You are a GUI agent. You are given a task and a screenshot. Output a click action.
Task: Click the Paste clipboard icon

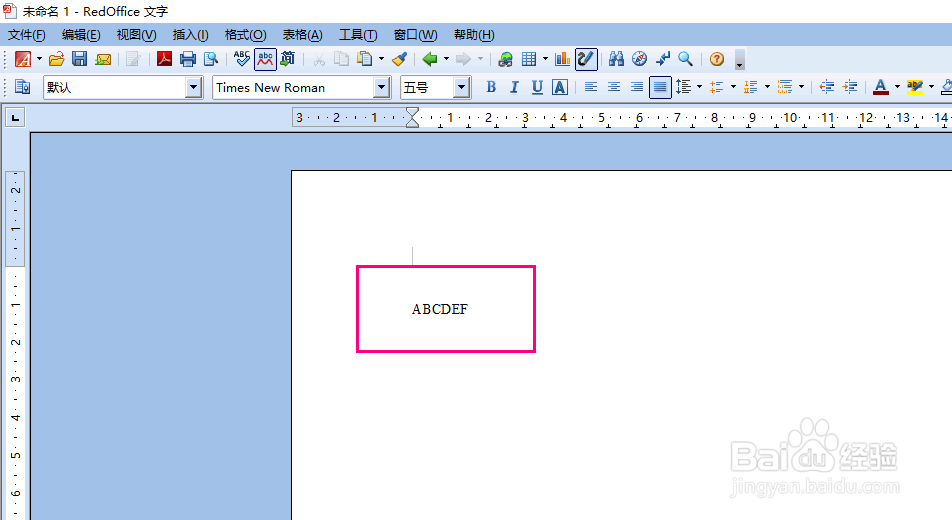[x=364, y=59]
